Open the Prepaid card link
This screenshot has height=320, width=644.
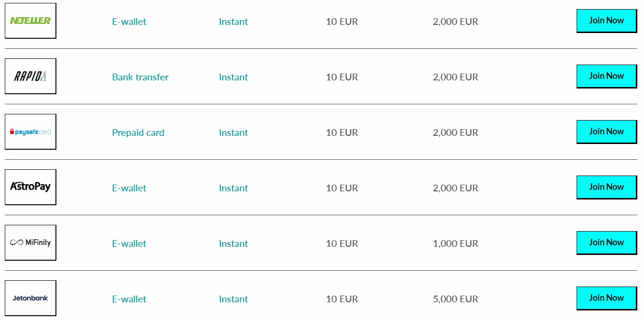tap(138, 132)
